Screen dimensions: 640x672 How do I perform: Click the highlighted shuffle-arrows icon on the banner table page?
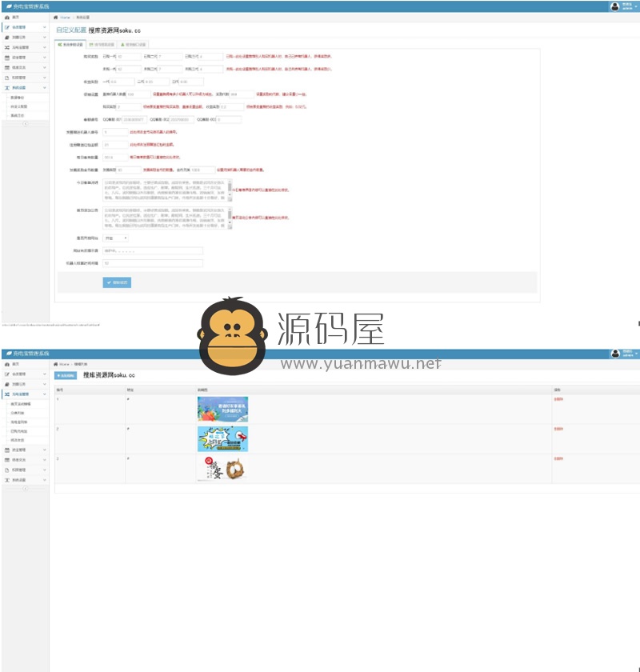coord(7,394)
